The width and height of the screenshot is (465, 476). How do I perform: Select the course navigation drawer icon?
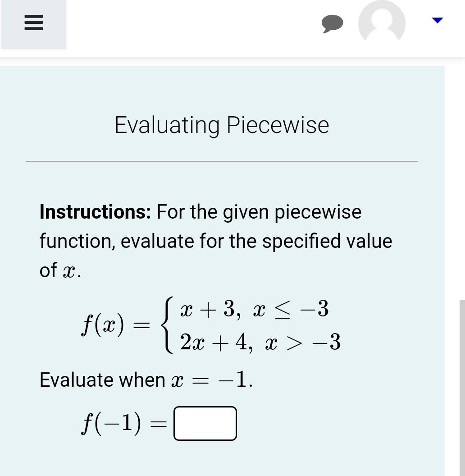[x=33, y=22]
